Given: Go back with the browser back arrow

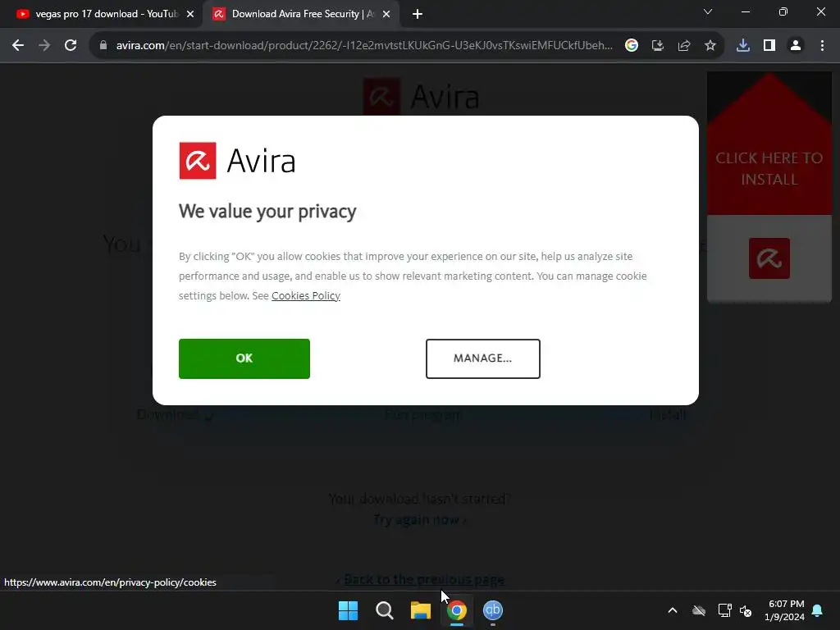Looking at the screenshot, I should tap(18, 46).
